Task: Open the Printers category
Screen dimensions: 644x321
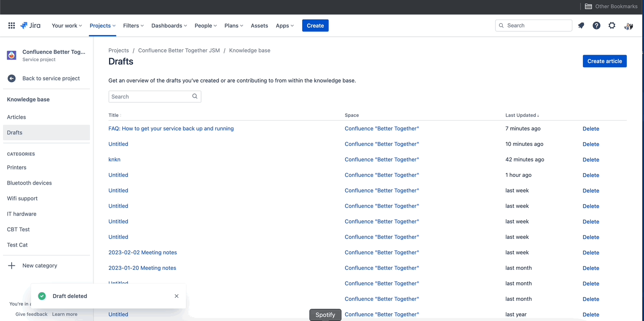Action: coord(46,167)
